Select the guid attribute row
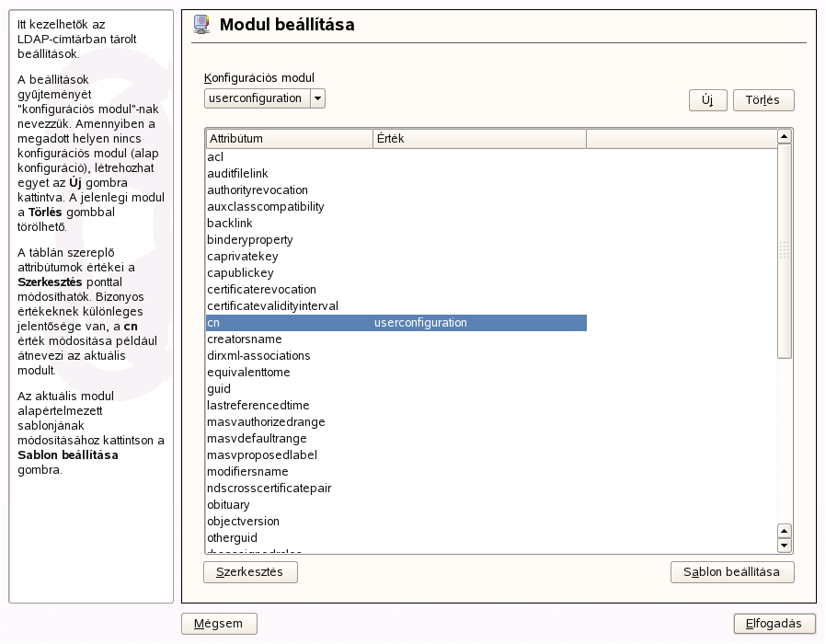This screenshot has width=826, height=644. point(276,389)
